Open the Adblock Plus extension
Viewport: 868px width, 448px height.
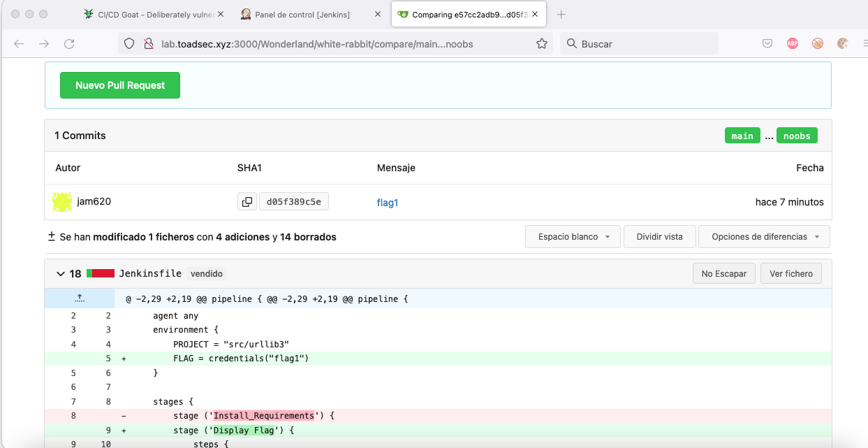[x=793, y=43]
